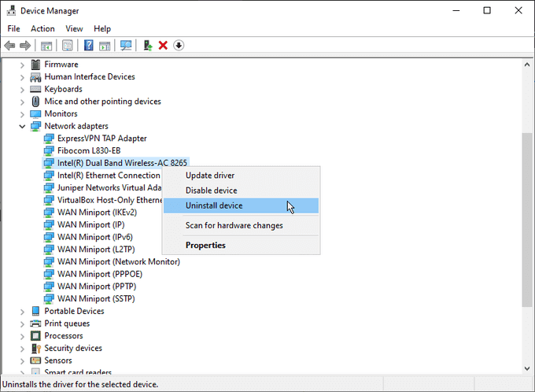Click Scan for hardware changes monitor icon

126,46
